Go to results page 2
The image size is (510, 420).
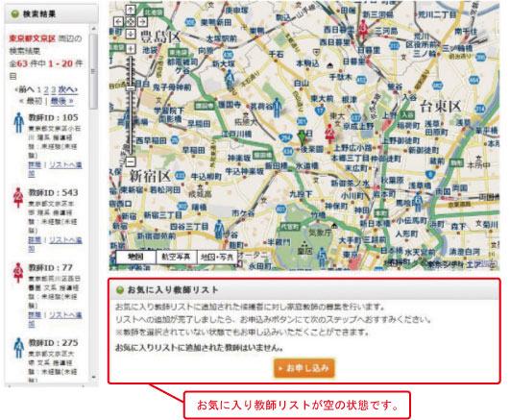[46, 89]
